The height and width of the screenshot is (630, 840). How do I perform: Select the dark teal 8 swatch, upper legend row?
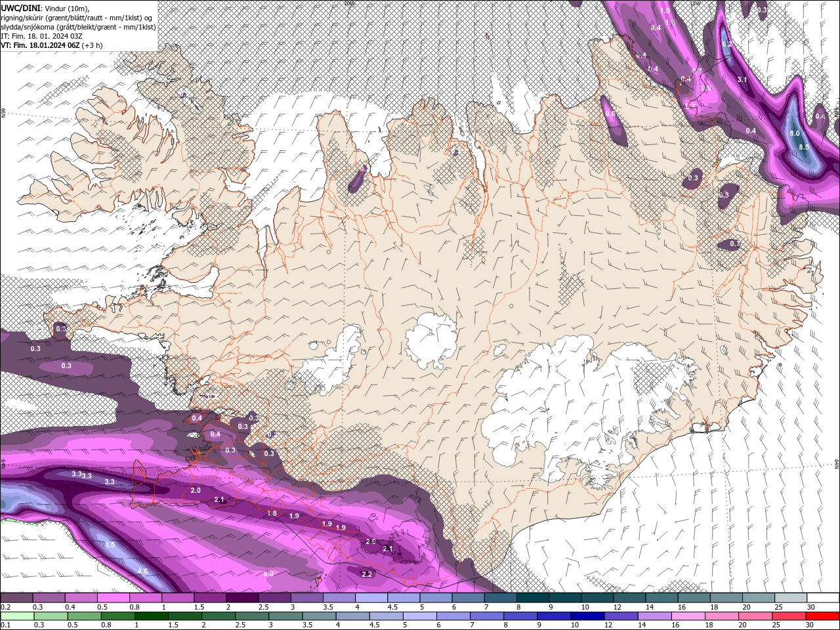(533, 598)
